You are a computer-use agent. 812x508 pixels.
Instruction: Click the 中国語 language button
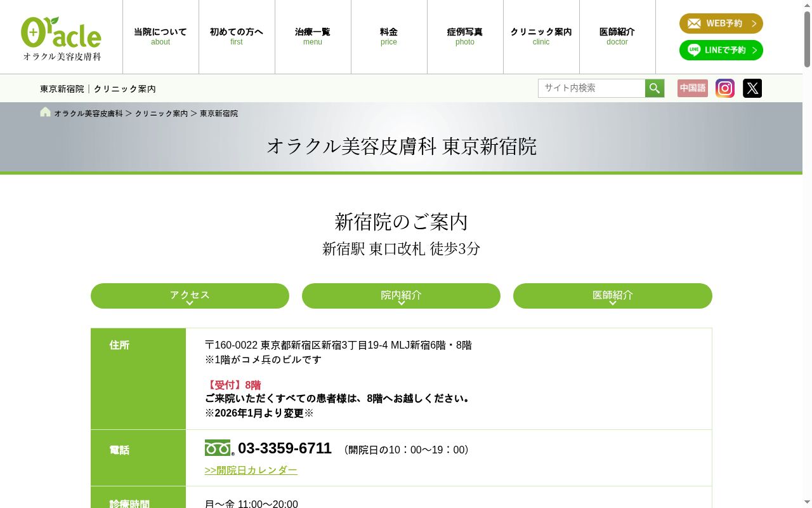[693, 88]
